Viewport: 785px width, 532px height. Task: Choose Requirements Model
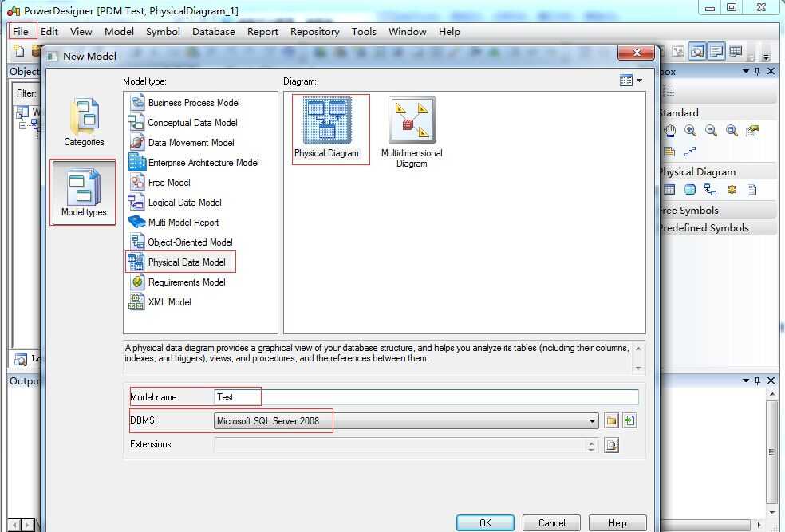(x=177, y=282)
